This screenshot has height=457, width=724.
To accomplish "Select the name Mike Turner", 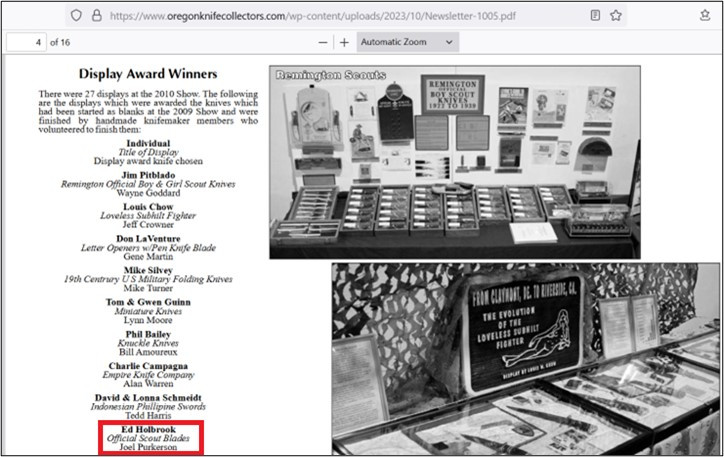I will [x=148, y=288].
